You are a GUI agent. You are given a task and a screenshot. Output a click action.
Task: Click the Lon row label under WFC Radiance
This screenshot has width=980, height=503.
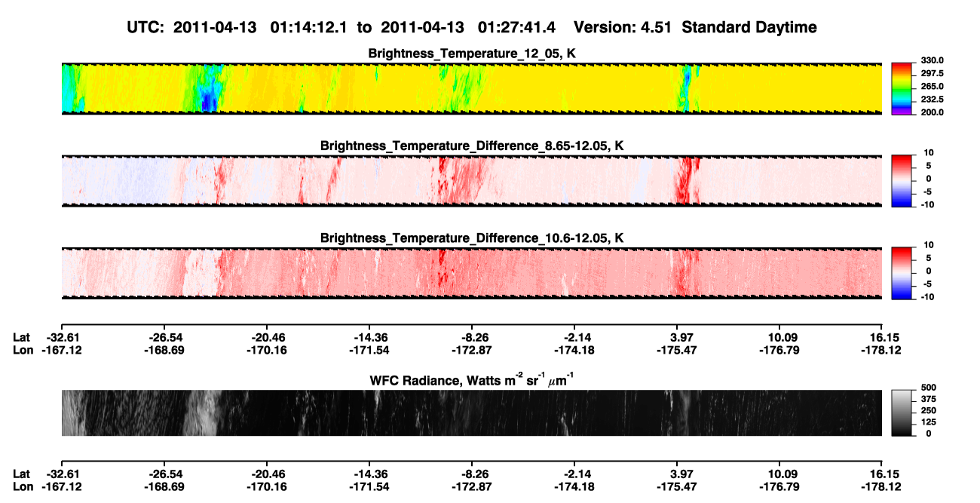point(23,486)
